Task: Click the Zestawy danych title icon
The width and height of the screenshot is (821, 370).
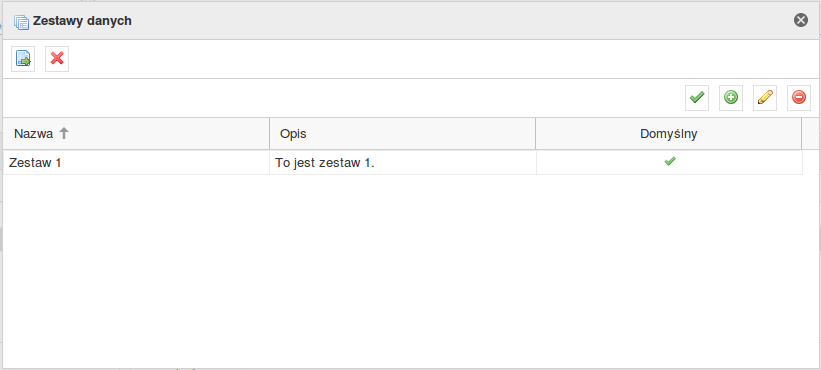Action: coord(21,22)
